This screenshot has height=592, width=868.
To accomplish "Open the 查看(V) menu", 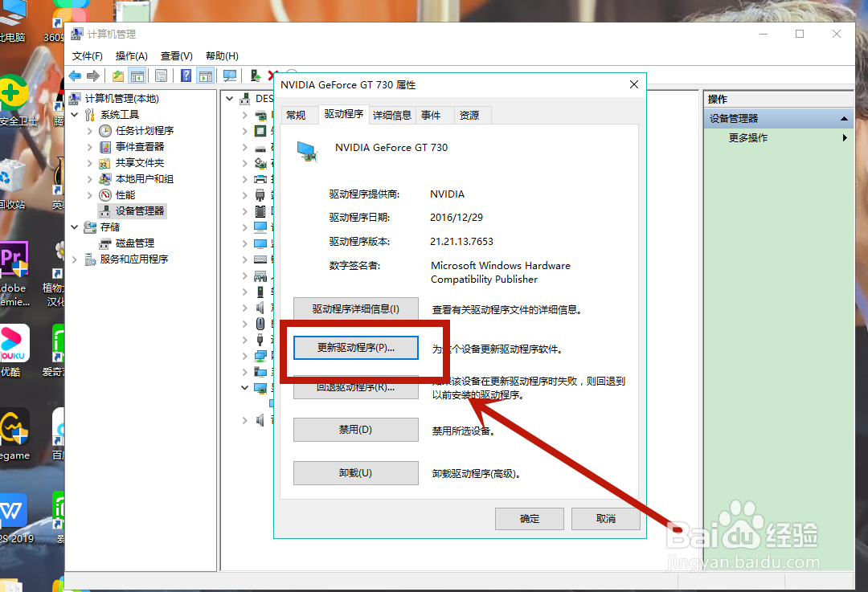I will 177,56.
